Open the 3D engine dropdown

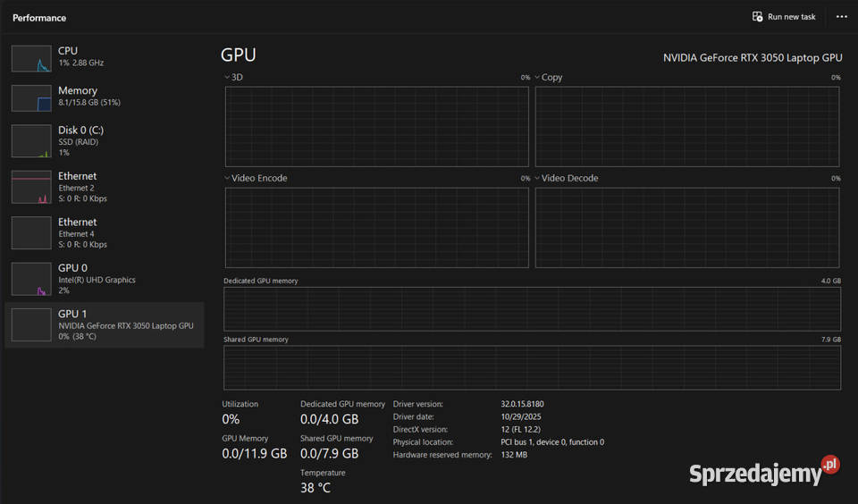228,78
